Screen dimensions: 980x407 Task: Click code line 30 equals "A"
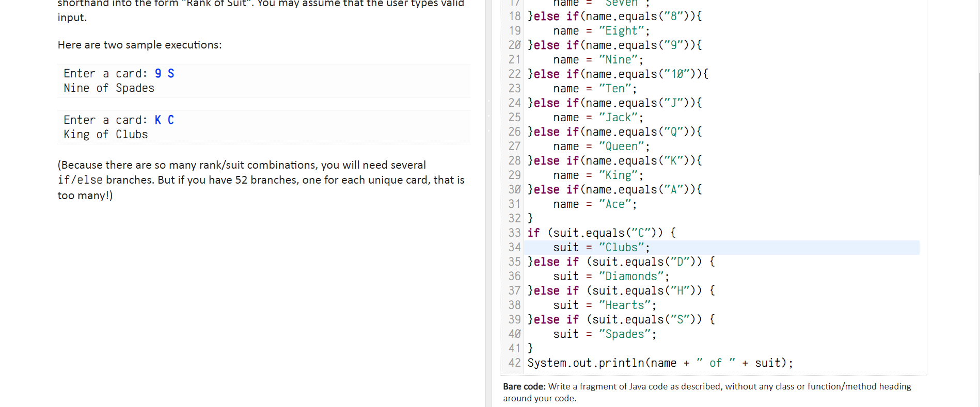coord(614,189)
